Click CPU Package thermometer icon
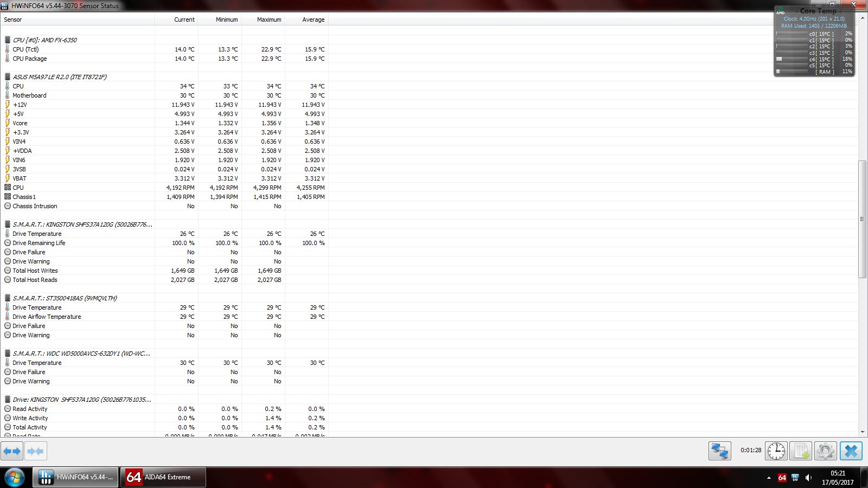868x488 pixels. [8, 59]
